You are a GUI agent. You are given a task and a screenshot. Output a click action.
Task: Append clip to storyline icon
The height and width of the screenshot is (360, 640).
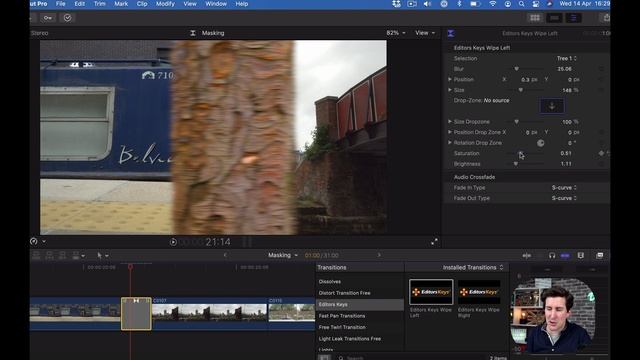[x=62, y=256]
